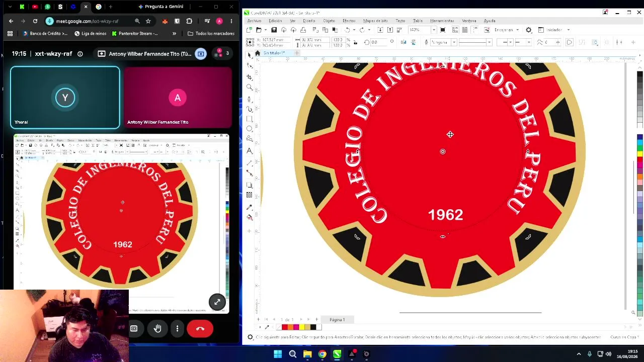
Task: Open the Efectos menu
Action: click(x=349, y=21)
